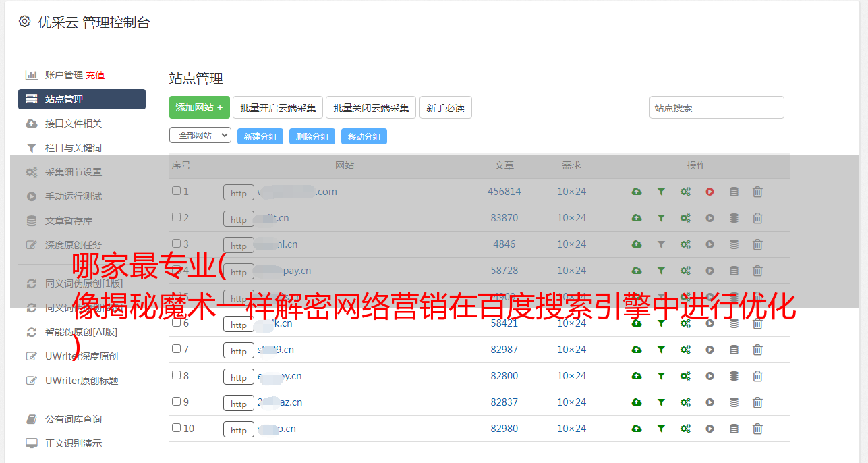Click the gray funnel icon in row 3
Image resolution: width=868 pixels, height=463 pixels.
click(x=661, y=244)
